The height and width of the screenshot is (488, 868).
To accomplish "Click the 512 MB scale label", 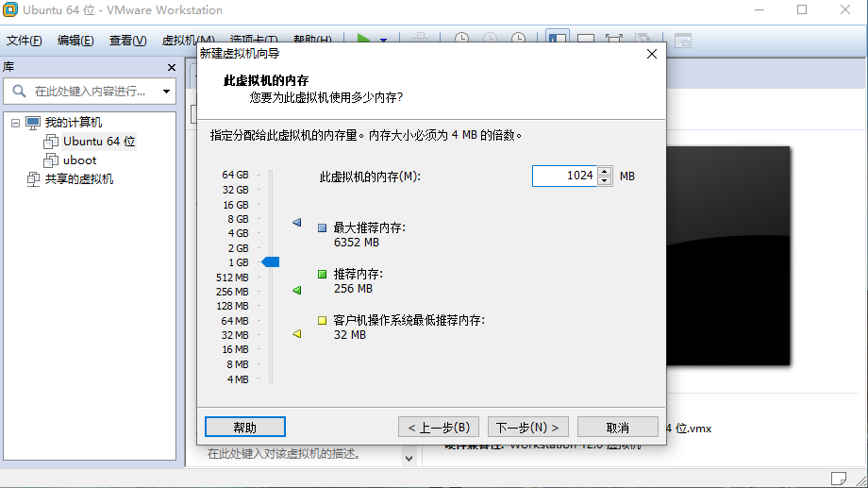I will click(232, 277).
